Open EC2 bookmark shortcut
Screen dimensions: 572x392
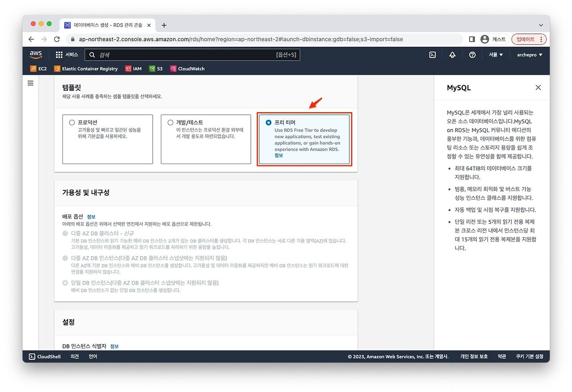[38, 69]
